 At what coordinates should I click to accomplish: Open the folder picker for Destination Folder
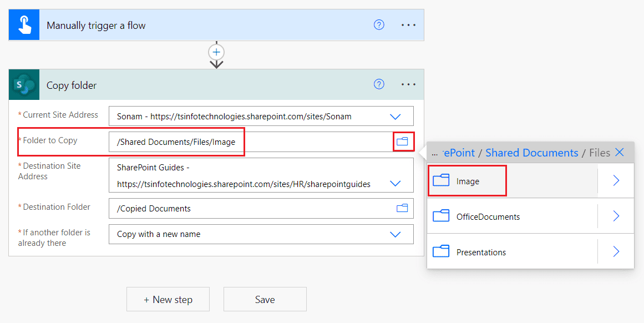(402, 208)
